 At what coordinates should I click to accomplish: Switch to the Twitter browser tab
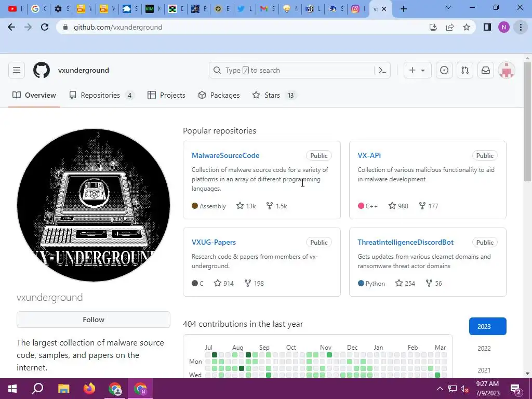click(244, 9)
